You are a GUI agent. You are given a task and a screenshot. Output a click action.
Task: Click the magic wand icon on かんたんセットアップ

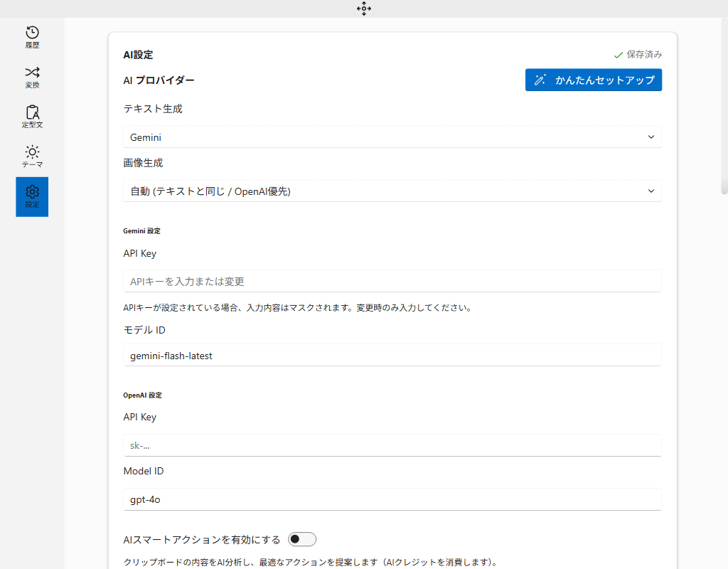coord(540,80)
